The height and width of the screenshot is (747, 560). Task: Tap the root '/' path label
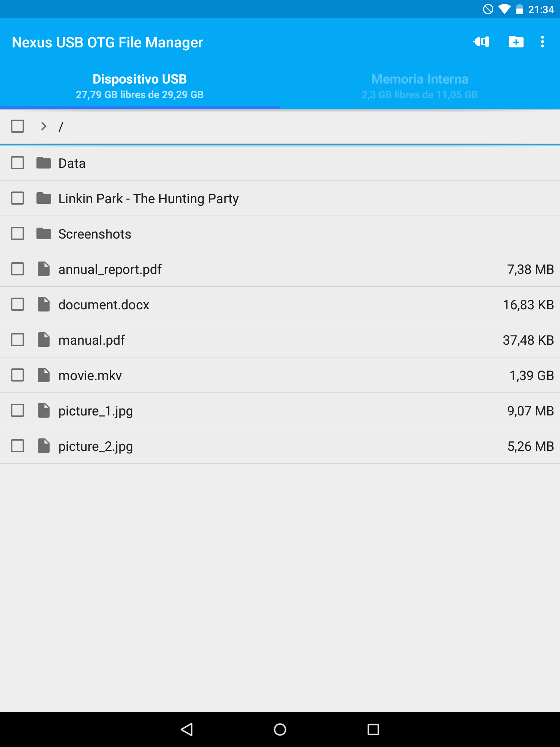pyautogui.click(x=61, y=127)
